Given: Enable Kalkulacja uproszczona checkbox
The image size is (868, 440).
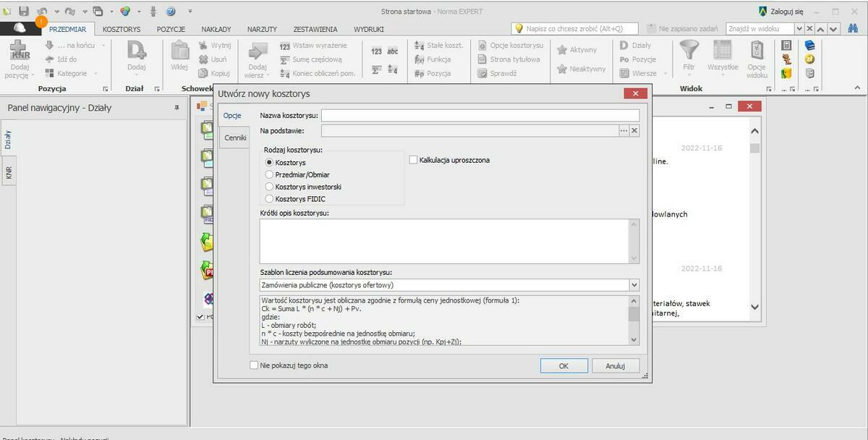Looking at the screenshot, I should (x=413, y=160).
